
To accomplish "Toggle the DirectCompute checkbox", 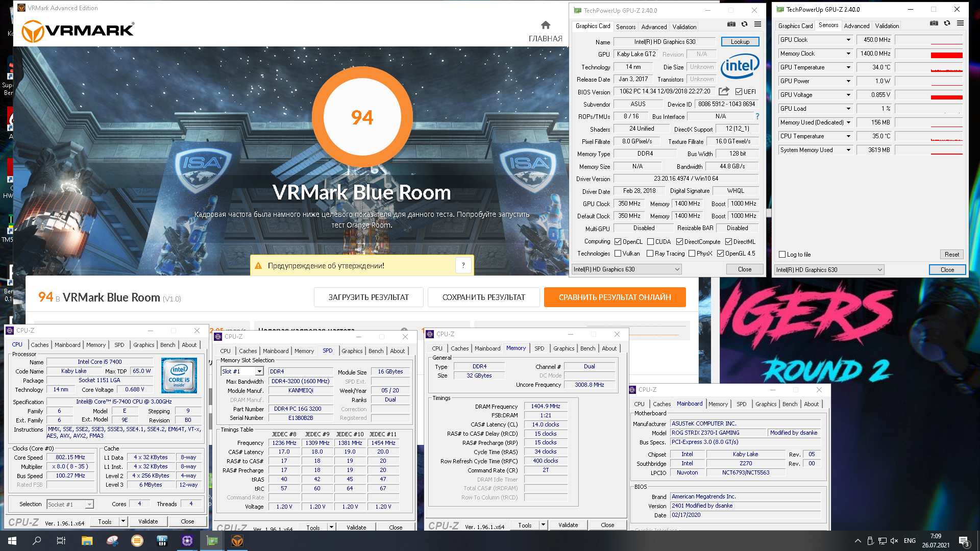I will (679, 242).
